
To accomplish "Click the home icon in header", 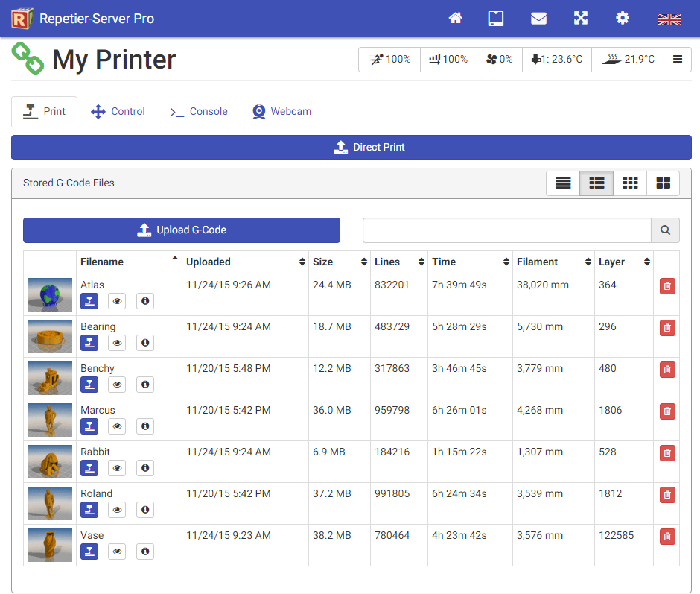I will click(456, 19).
